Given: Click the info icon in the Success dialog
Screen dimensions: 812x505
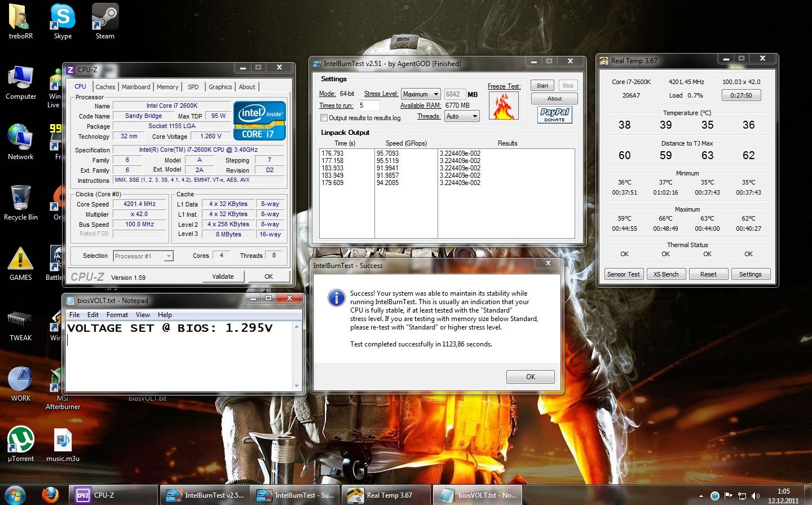Looking at the screenshot, I should [336, 298].
